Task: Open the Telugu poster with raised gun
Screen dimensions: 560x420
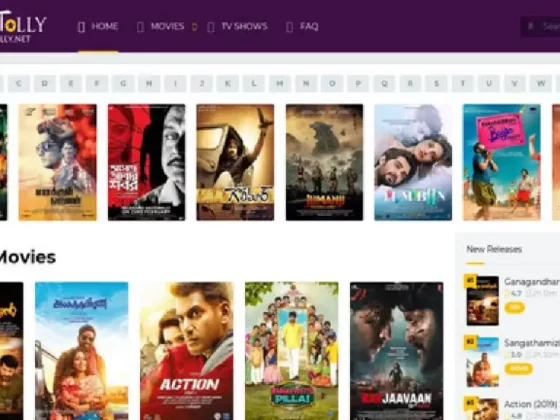Action: click(235, 162)
